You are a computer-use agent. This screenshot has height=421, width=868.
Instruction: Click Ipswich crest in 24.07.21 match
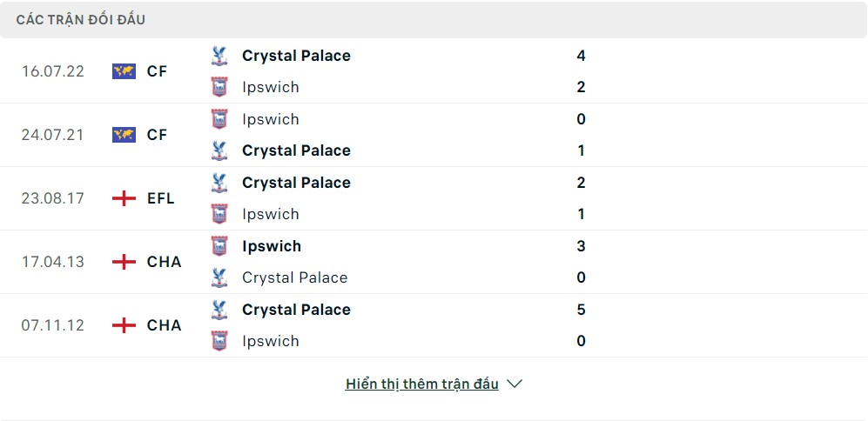219,119
